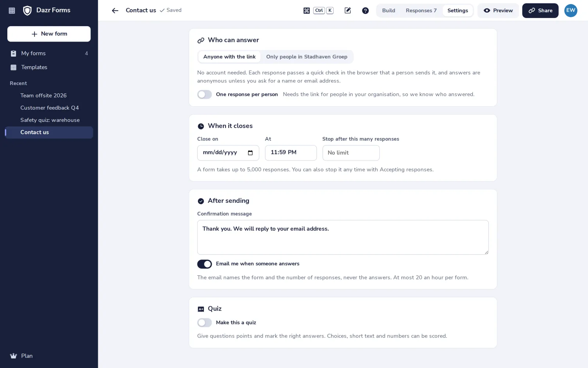The height and width of the screenshot is (368, 588).
Task: Open the command palette icon
Action: [306, 11]
